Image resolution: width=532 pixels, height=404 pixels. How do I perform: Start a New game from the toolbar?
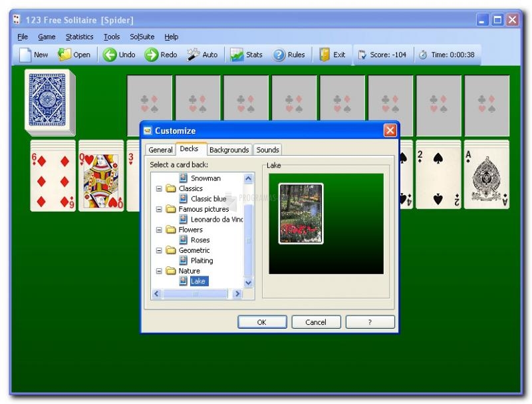pyautogui.click(x=33, y=55)
